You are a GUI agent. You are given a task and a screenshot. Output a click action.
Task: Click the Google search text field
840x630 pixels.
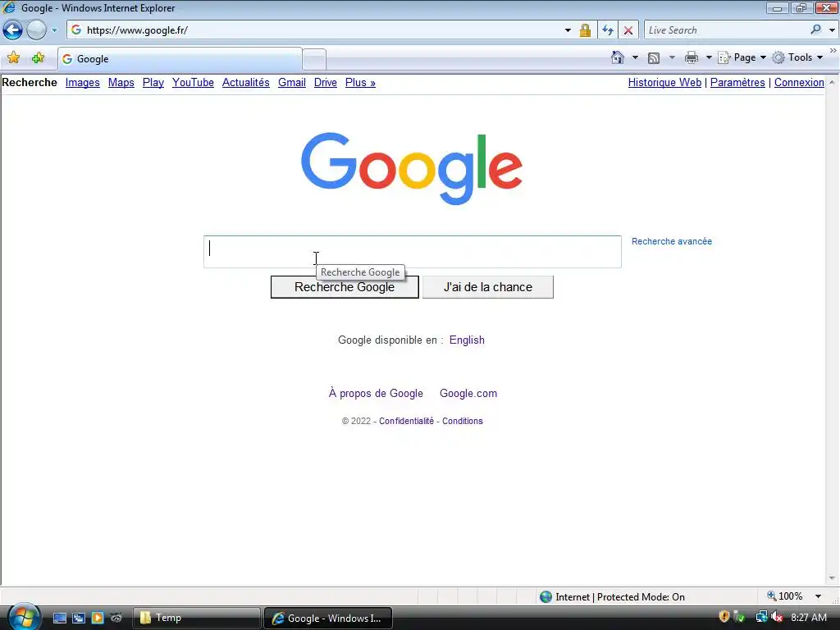tap(413, 251)
